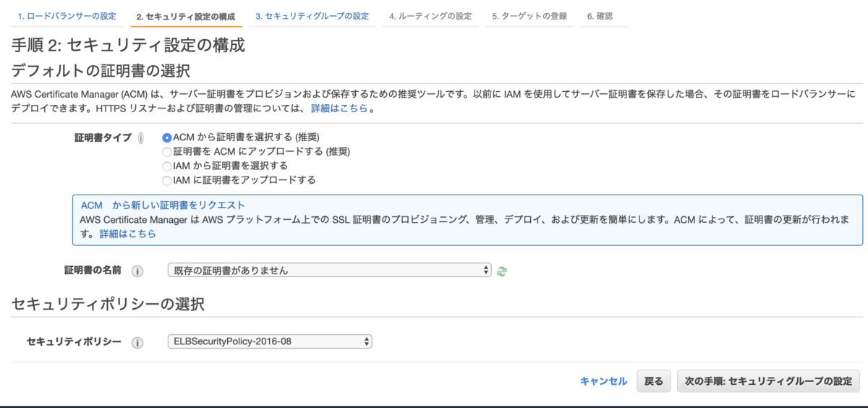Screen dimensions: 868x408
Task: Go to step 5 ターゲットの登録 tab
Action: tap(529, 16)
